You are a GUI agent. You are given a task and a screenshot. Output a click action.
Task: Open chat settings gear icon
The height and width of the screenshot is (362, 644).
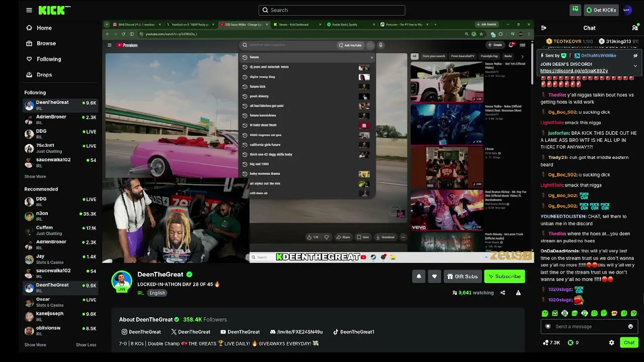pos(611,343)
